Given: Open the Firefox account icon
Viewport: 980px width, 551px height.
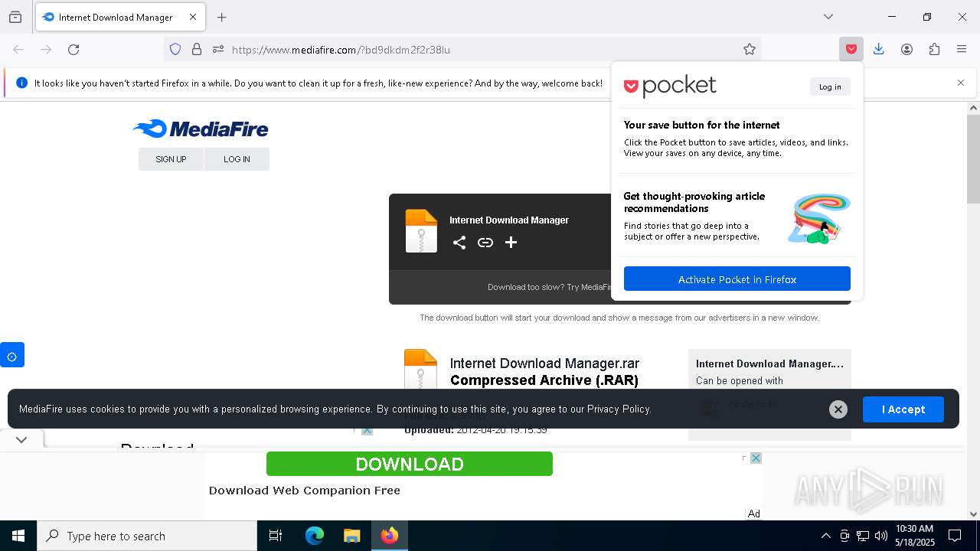Looking at the screenshot, I should point(906,49).
